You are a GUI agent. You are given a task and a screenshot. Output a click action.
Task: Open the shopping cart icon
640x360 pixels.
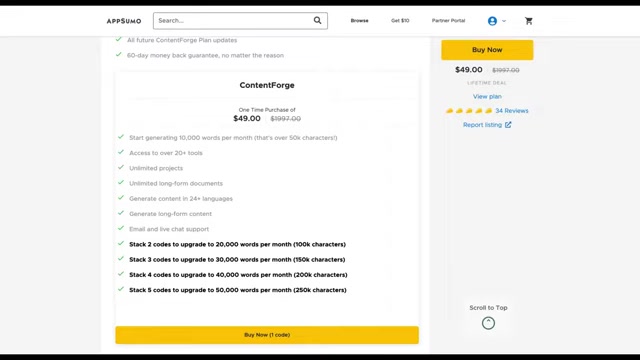(x=529, y=21)
